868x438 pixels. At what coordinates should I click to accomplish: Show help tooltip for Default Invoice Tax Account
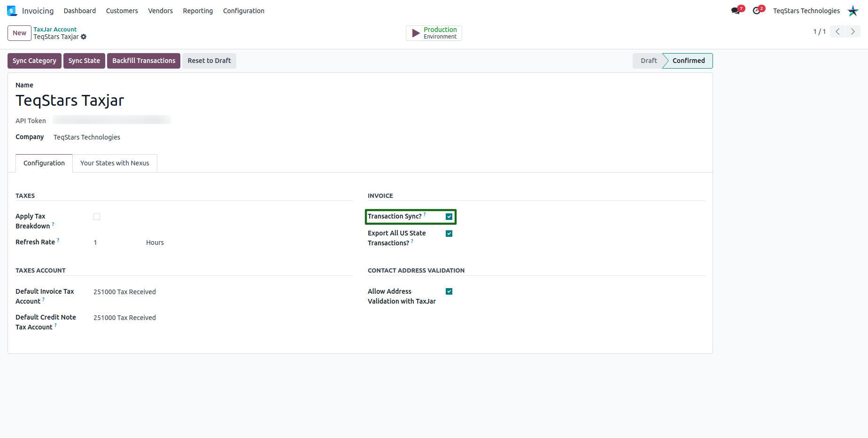(x=44, y=299)
